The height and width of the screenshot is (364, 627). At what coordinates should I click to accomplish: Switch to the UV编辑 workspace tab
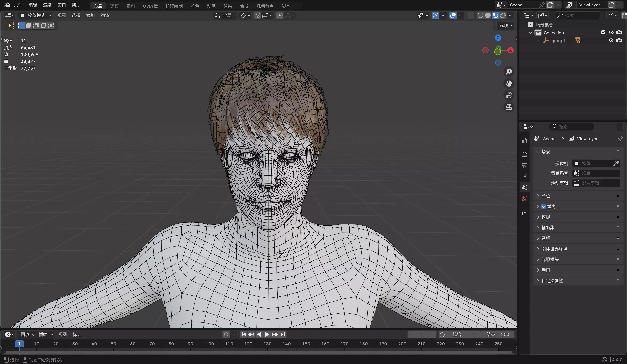(x=150, y=6)
